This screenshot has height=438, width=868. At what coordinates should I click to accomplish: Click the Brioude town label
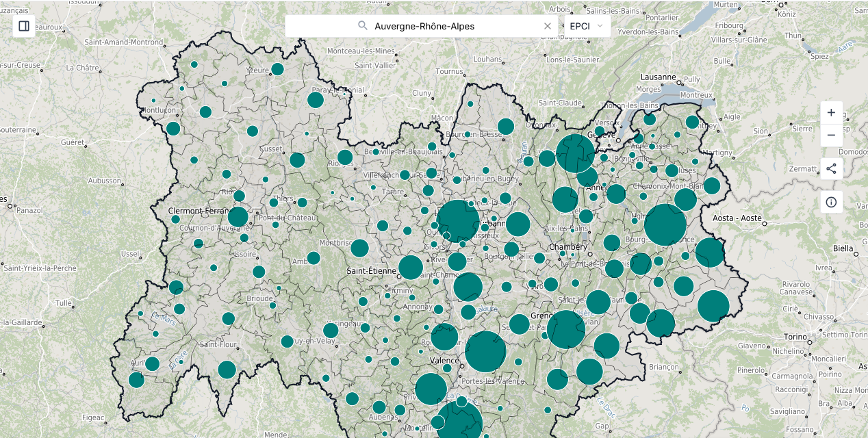point(259,299)
